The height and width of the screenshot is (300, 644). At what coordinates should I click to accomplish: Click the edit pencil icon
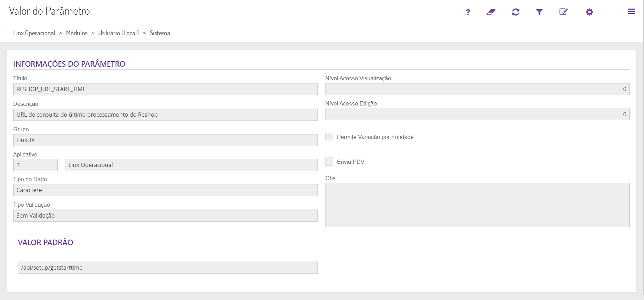(x=563, y=12)
